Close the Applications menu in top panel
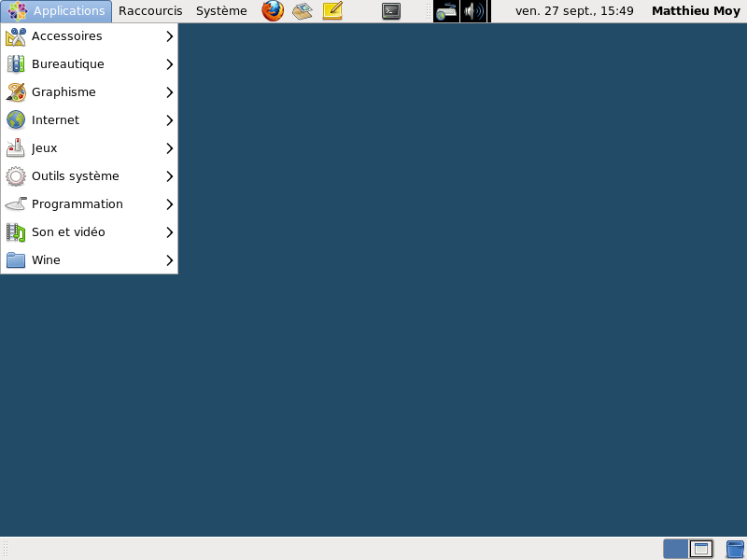The height and width of the screenshot is (560, 747). [56, 11]
